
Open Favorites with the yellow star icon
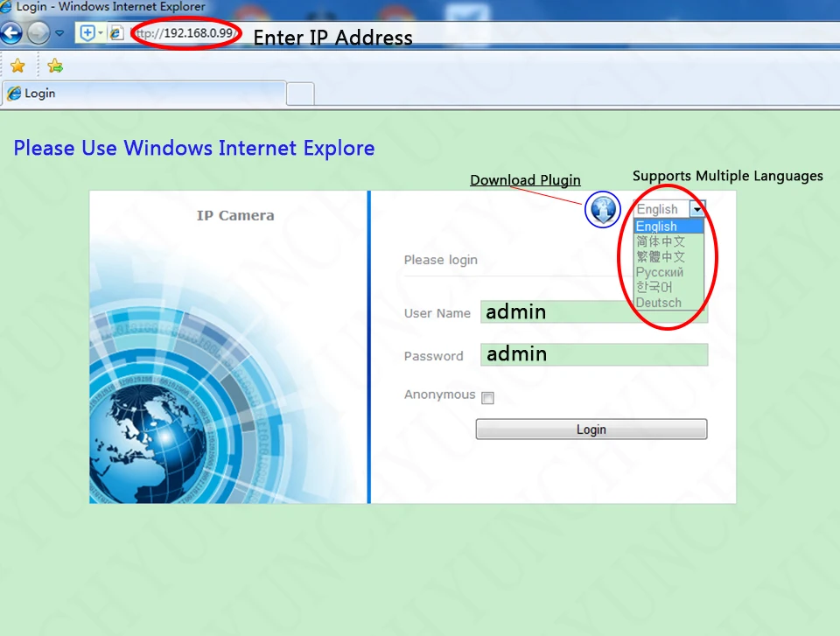point(17,66)
